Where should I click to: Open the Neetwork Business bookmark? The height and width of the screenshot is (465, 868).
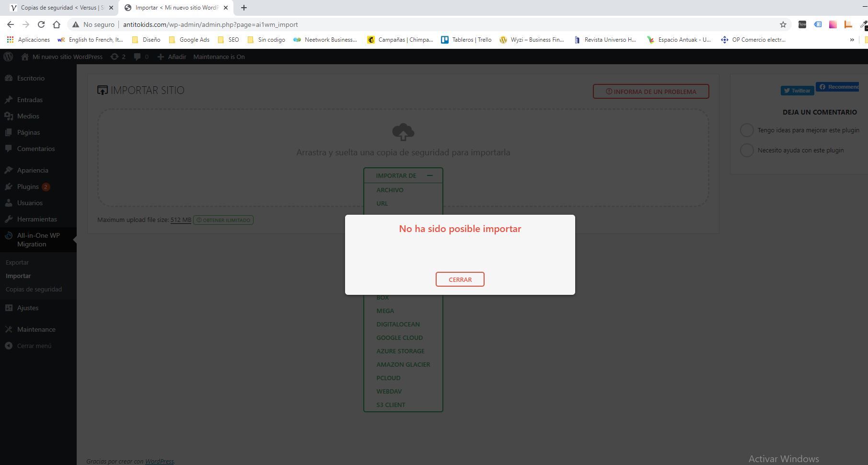[x=325, y=40]
